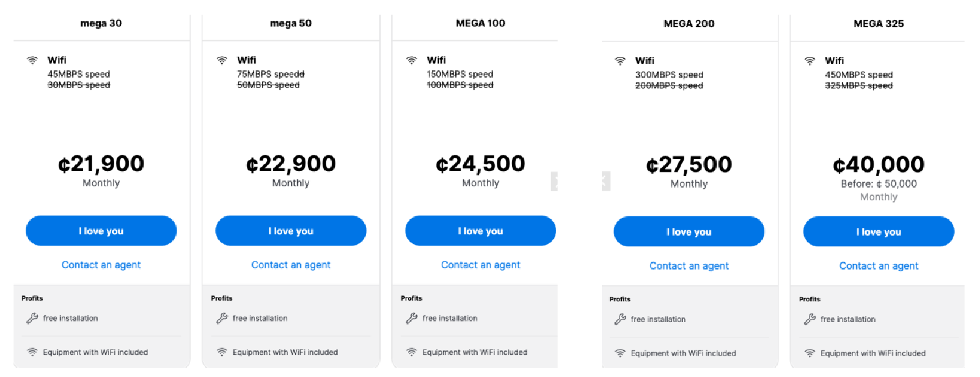Click the wrench icon in MEGA 200 Profits

(x=620, y=319)
